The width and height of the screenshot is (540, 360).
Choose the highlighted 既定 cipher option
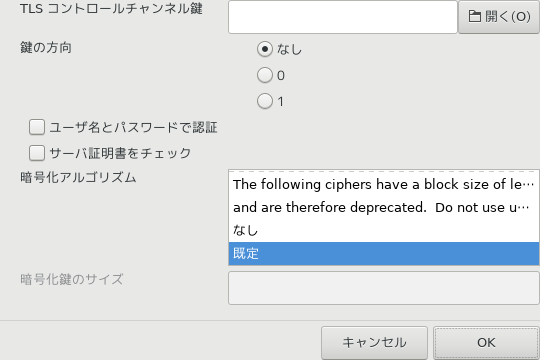[384, 254]
